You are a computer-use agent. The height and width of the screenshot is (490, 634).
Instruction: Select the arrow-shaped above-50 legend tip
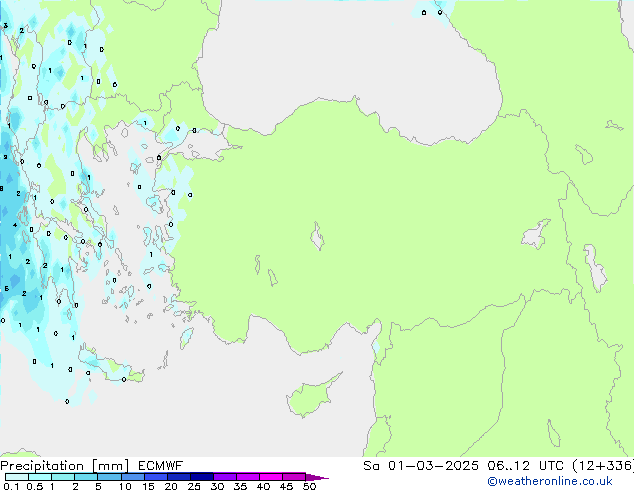click(317, 477)
